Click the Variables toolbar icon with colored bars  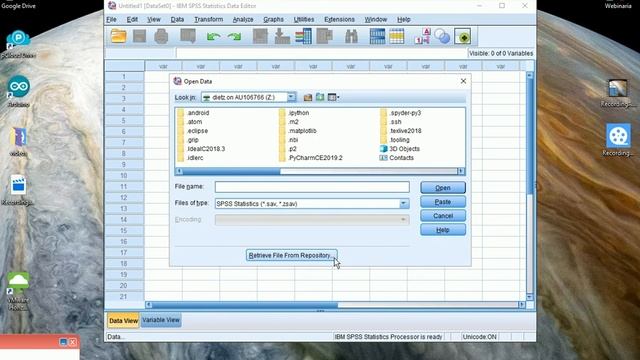point(303,36)
